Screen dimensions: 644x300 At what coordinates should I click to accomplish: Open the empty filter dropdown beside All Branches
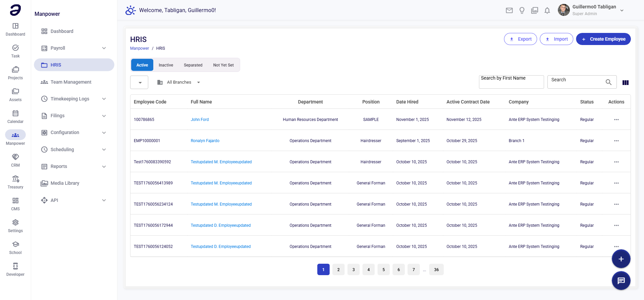[x=139, y=82]
